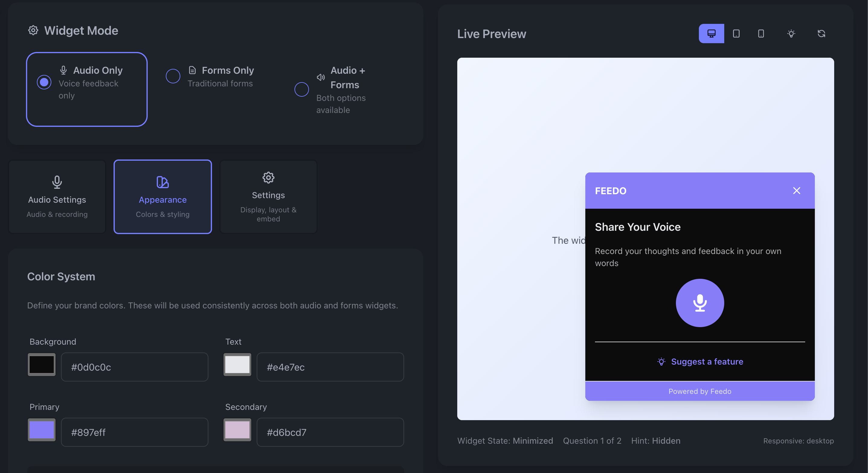Select the Audio Only radio option
868x473 pixels.
[x=44, y=82]
